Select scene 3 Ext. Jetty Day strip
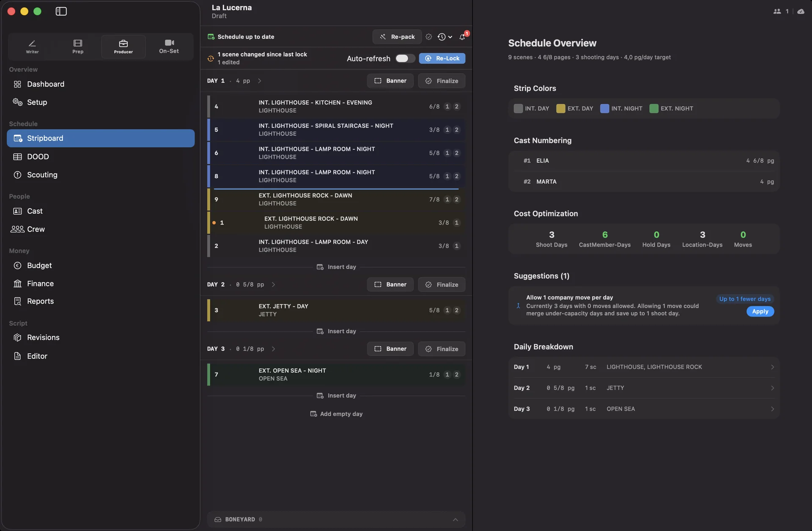This screenshot has height=531, width=812. (x=336, y=310)
